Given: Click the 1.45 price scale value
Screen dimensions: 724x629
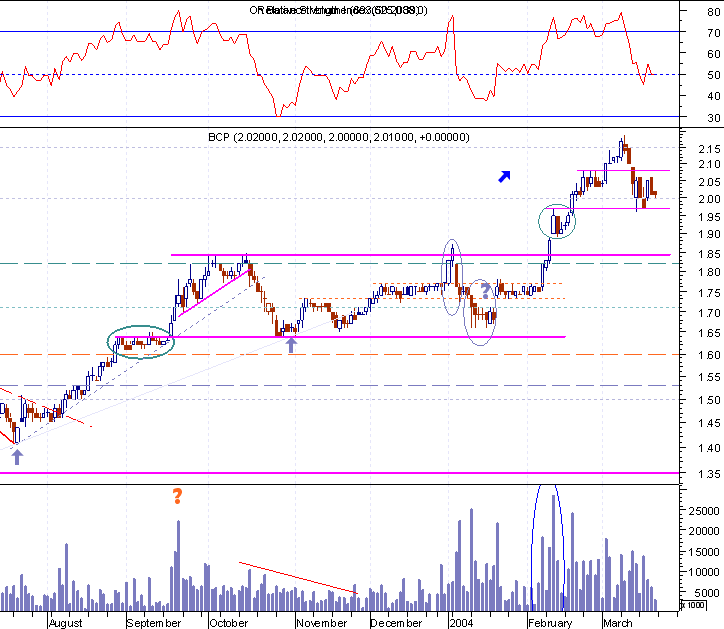Looking at the screenshot, I should click(x=709, y=423).
